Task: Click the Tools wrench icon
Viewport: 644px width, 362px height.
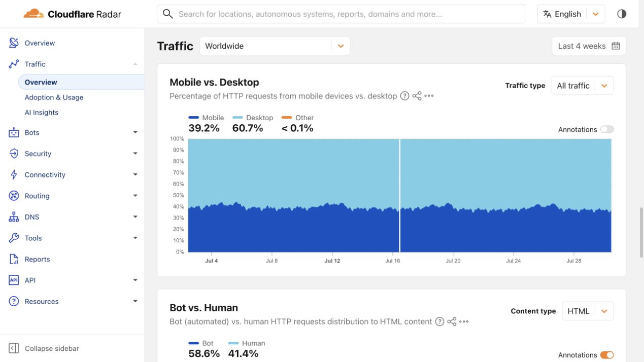Action: coord(14,238)
